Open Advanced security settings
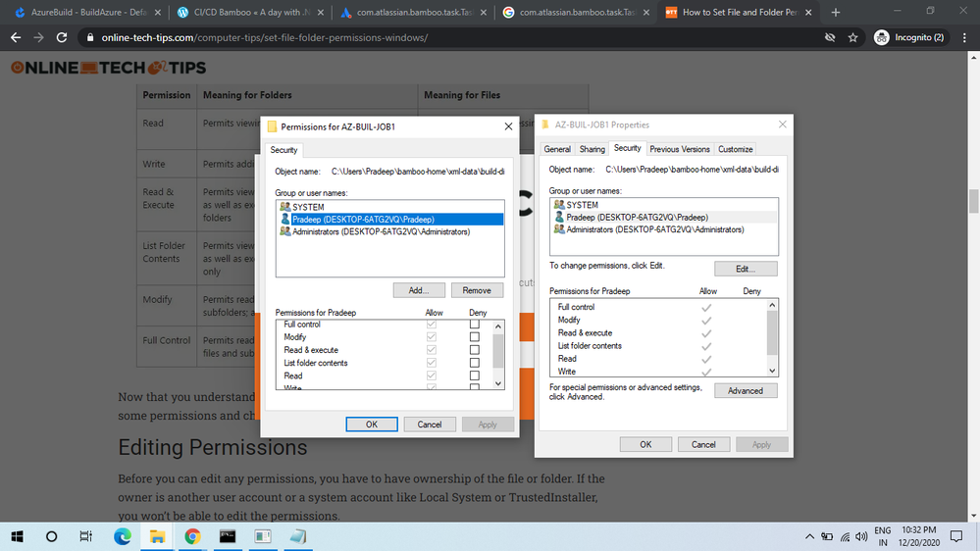 tap(746, 390)
